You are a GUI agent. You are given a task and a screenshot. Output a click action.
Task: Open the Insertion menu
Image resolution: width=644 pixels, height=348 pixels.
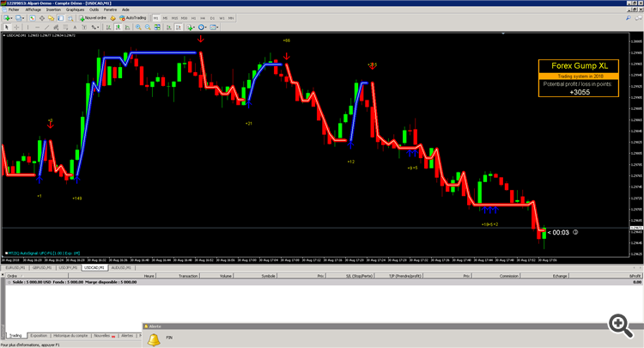[x=53, y=9]
